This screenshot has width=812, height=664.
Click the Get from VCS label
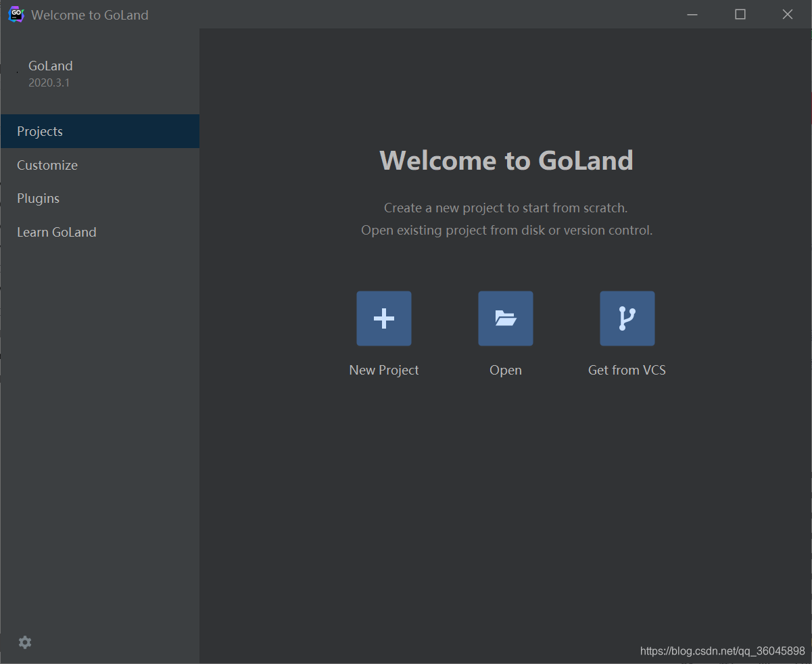(x=627, y=370)
